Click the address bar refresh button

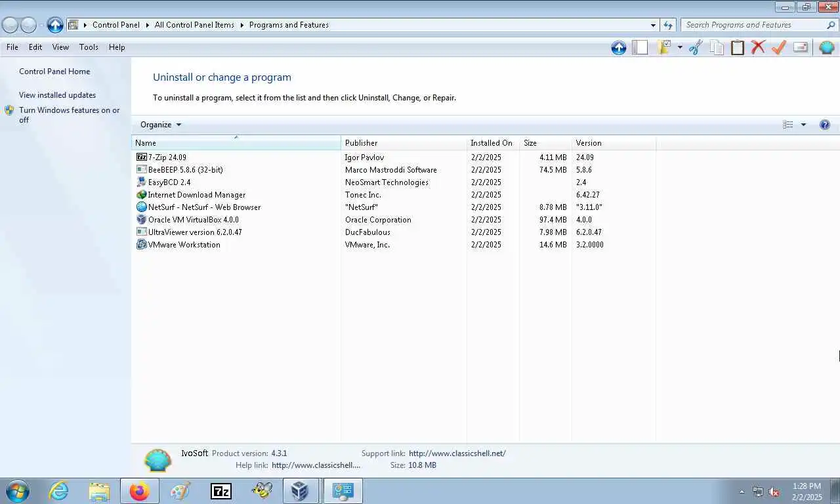tap(668, 25)
